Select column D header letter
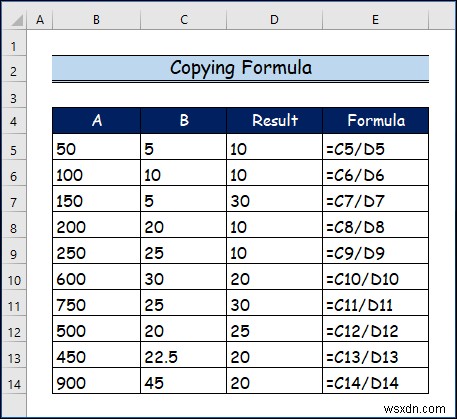 coord(275,20)
